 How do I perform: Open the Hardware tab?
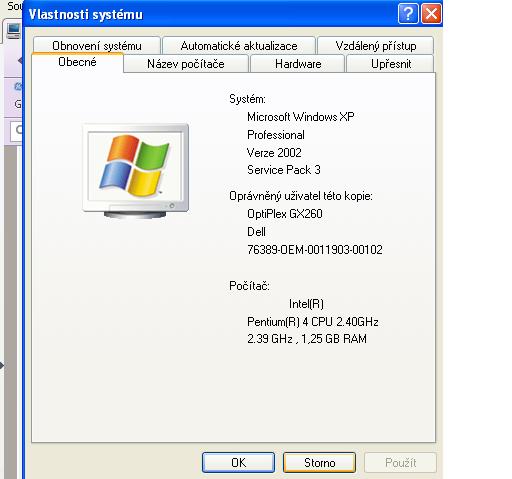point(298,64)
